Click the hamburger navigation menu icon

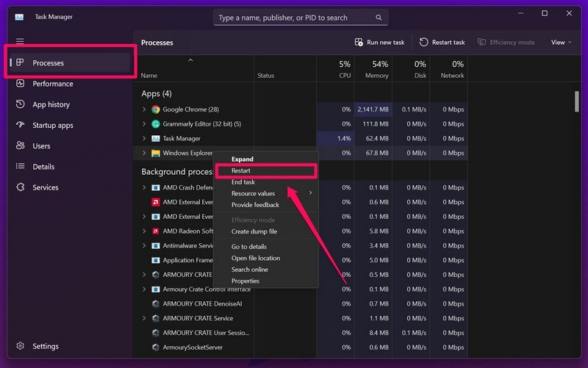click(x=20, y=42)
